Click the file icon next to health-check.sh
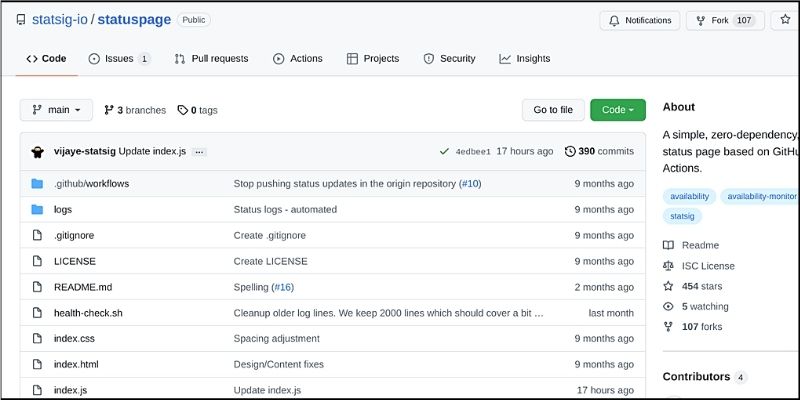Screen dimensions: 800x400 click(37, 313)
